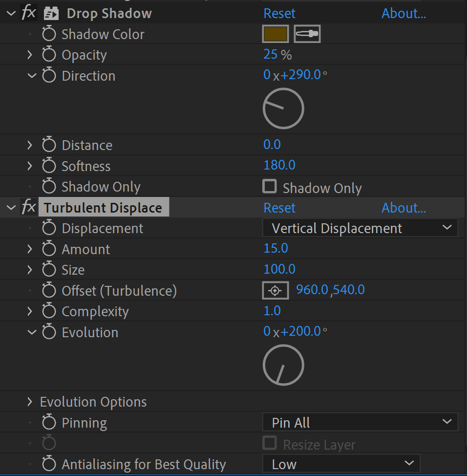Click the Evolution value +200.0
The height and width of the screenshot is (476, 467).
pos(300,331)
